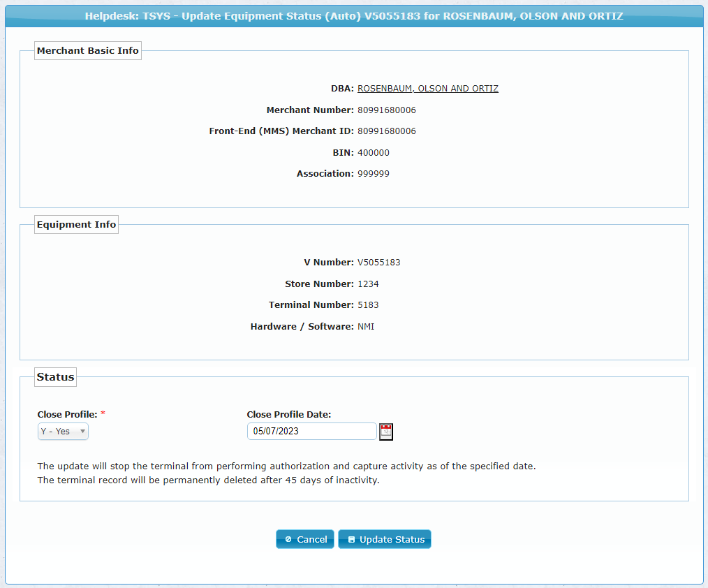This screenshot has width=708, height=588.
Task: Click the Hardware / Software value NMI
Action: click(x=366, y=327)
